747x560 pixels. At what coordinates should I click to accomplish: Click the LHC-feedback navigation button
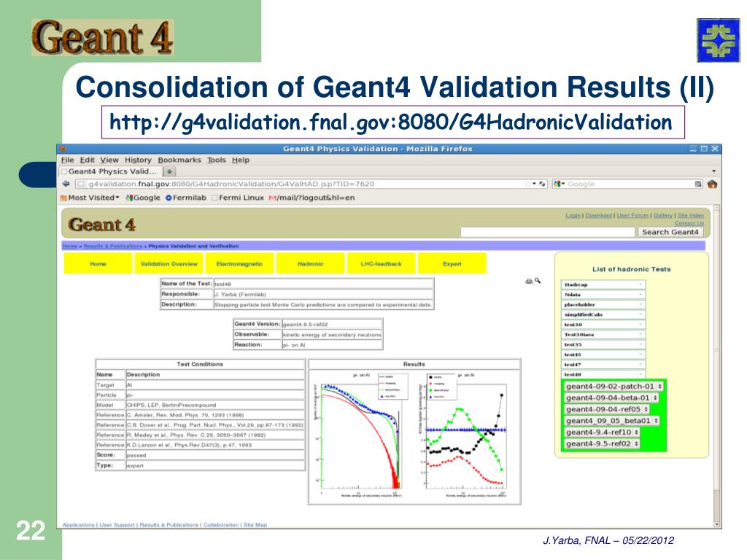click(x=381, y=263)
